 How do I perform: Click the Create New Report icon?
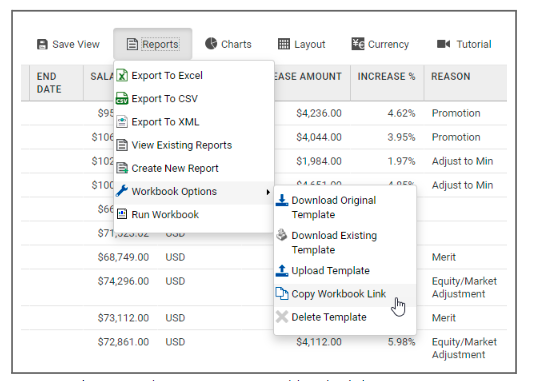pyautogui.click(x=122, y=168)
